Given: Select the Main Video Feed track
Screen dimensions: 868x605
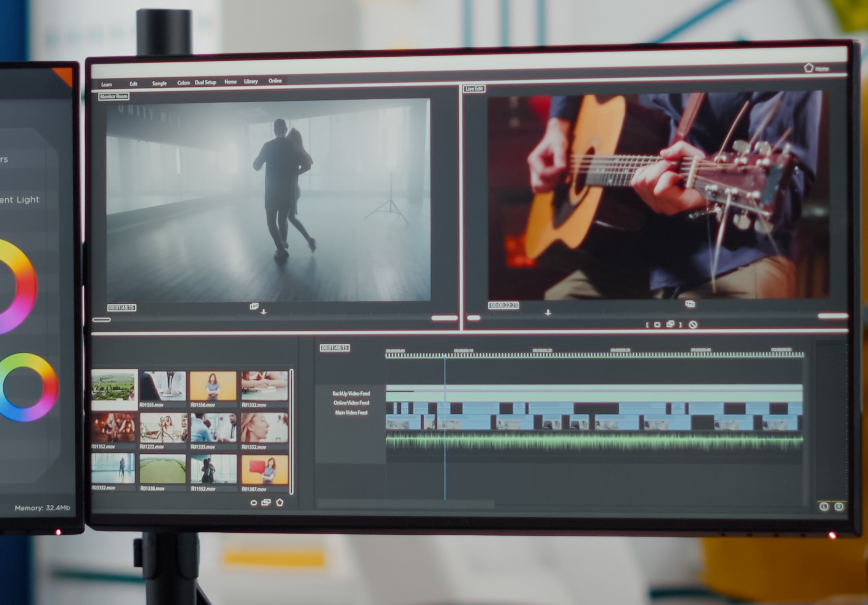Looking at the screenshot, I should [351, 413].
